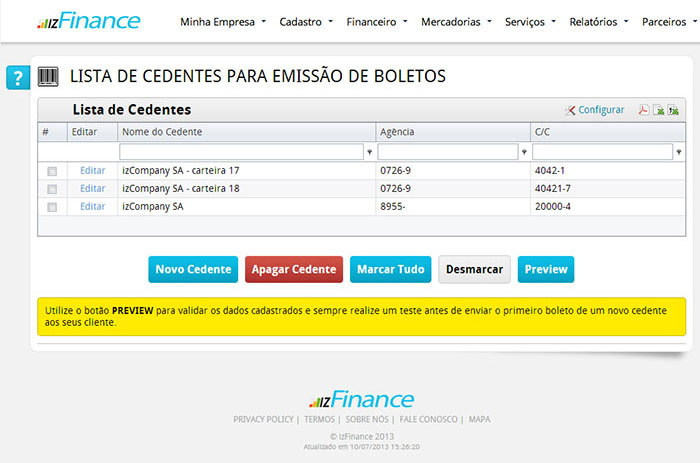
Task: Click the C/C filter field
Action: [x=602, y=152]
